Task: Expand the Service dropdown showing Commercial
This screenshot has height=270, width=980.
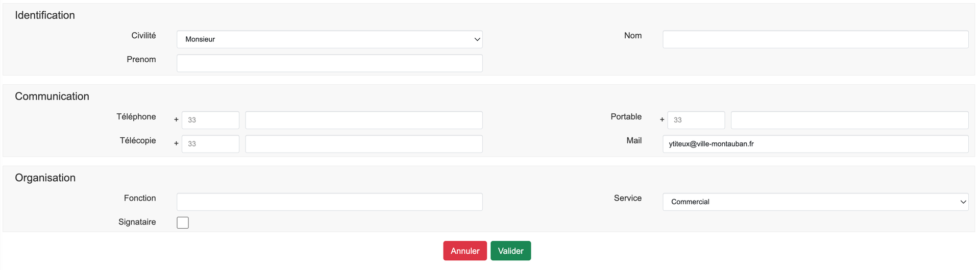Action: pos(815,202)
